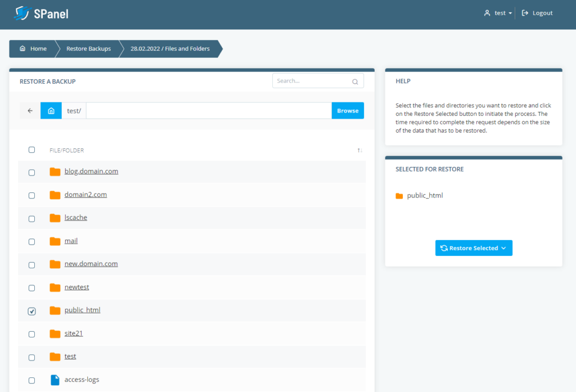Screen dimensions: 576x392
Task: Click the Logout button
Action: point(537,12)
